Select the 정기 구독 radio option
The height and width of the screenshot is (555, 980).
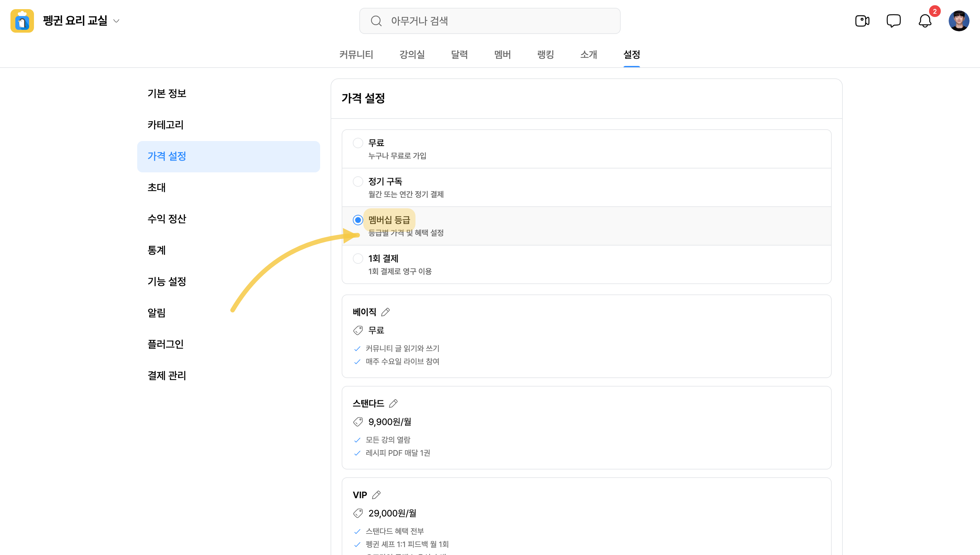click(x=358, y=182)
